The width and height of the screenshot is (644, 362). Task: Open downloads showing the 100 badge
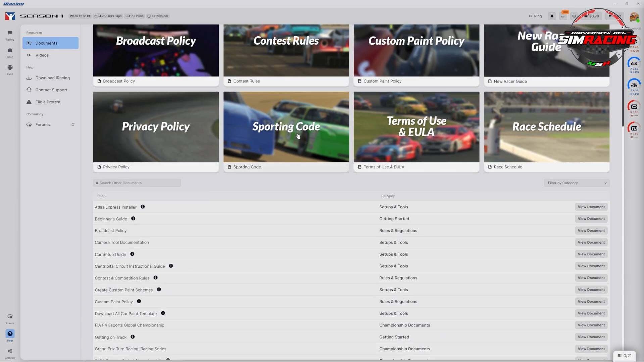[x=563, y=16]
